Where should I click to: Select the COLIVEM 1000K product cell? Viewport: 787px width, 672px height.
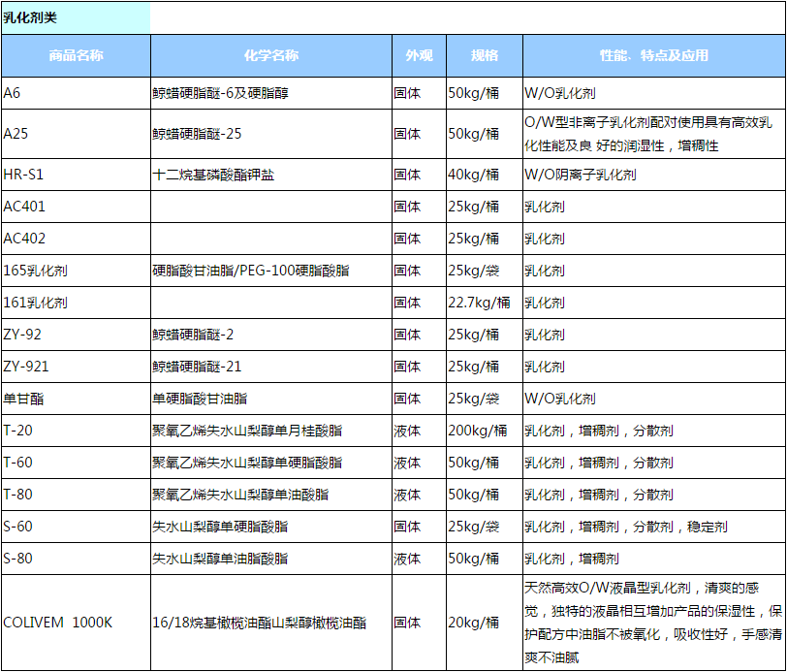[x=76, y=623]
